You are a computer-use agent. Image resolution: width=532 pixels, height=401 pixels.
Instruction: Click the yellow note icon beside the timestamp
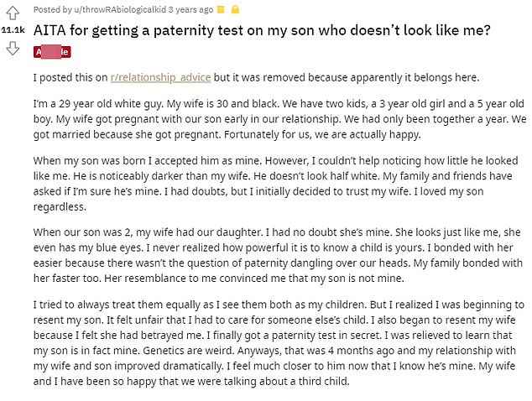pos(221,10)
